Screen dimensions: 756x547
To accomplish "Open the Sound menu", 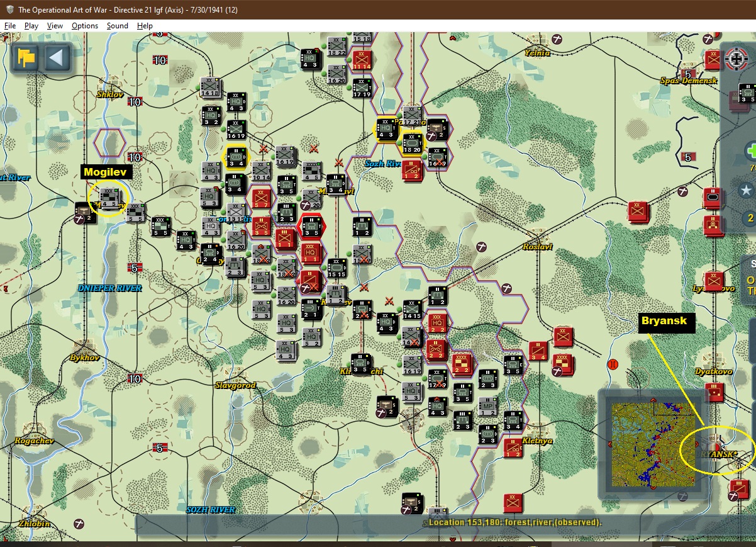I will pyautogui.click(x=117, y=26).
